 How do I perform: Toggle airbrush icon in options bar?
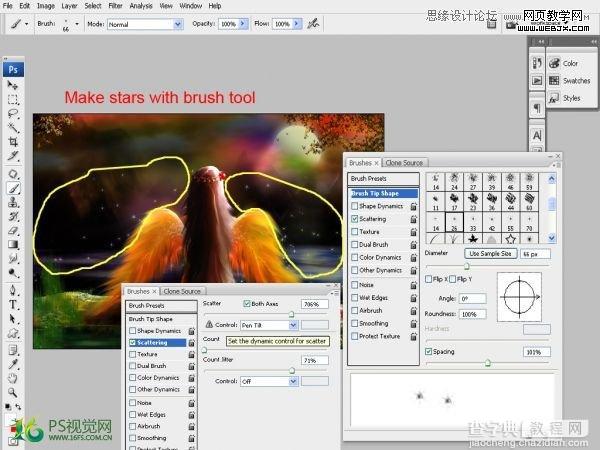[x=313, y=24]
